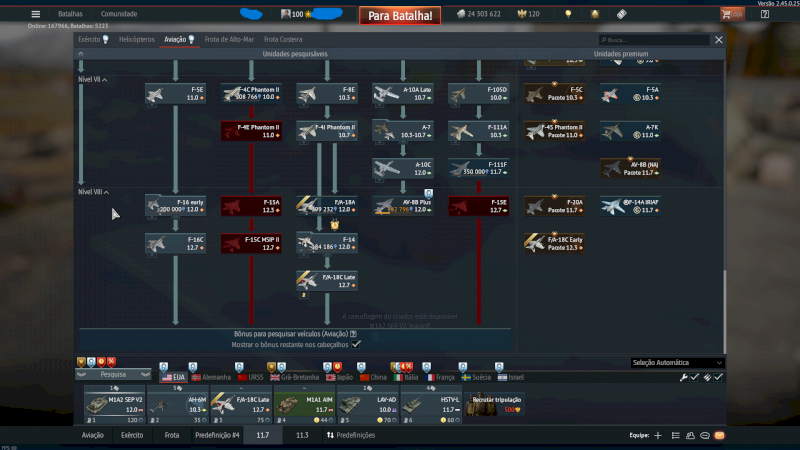Add squad member with plus icon
Screen dimensions: 800x450
[x=658, y=436]
